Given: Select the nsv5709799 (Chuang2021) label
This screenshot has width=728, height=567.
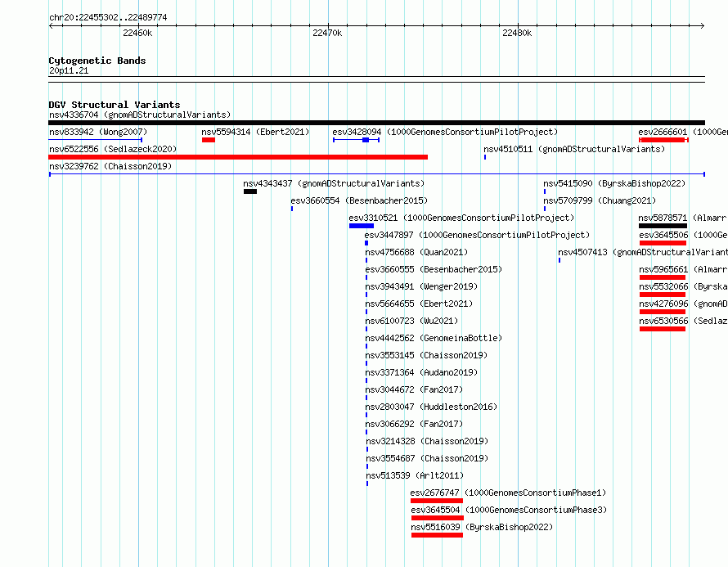Looking at the screenshot, I should (600, 200).
